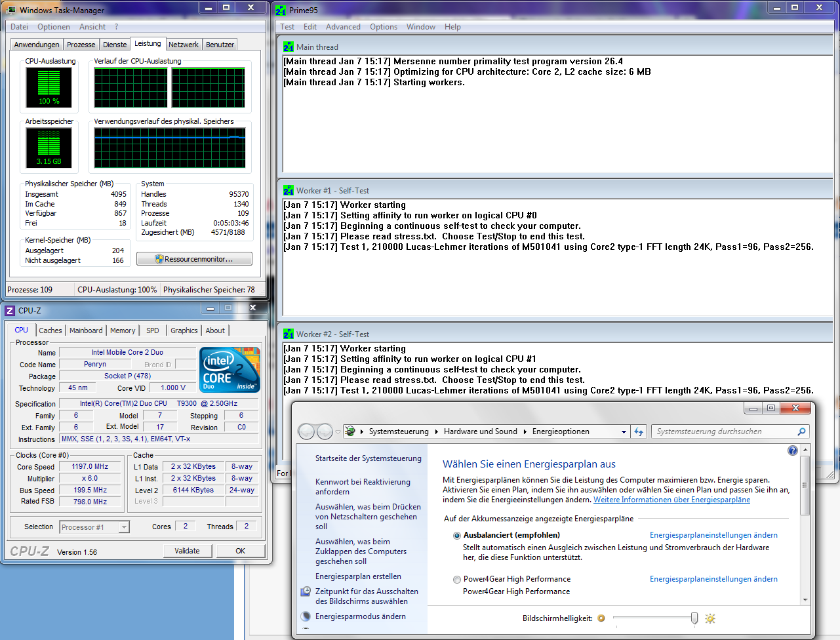Click the Prime95 application title bar icon
Viewport: 840px width, 640px height.
(x=281, y=10)
